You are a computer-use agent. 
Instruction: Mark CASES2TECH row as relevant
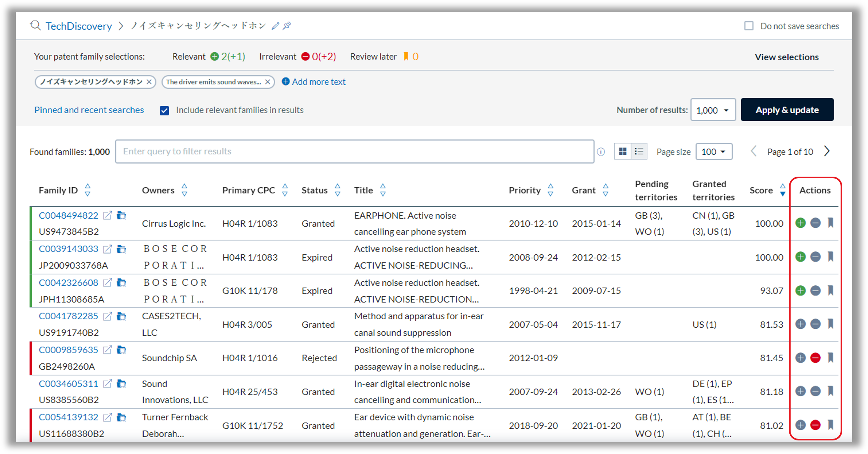click(x=800, y=324)
